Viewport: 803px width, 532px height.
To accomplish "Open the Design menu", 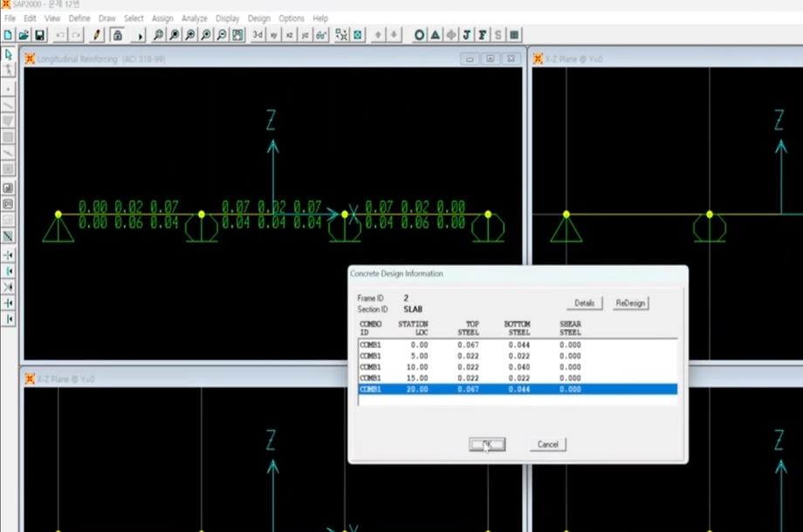I will 258,18.
